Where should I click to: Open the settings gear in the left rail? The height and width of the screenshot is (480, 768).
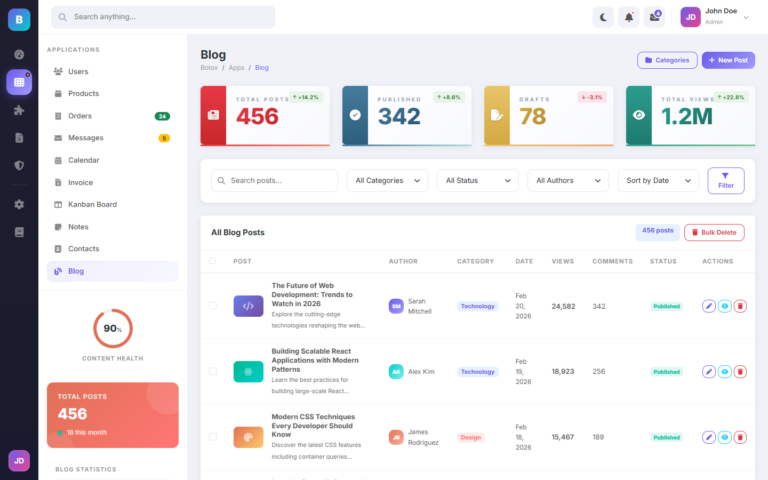19,204
